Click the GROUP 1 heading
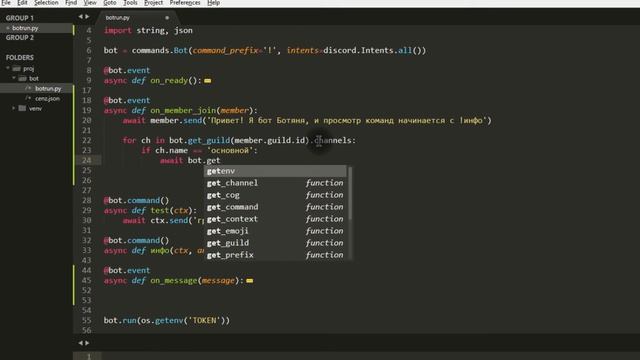Screen dimensions: 640x360 tap(20, 18)
